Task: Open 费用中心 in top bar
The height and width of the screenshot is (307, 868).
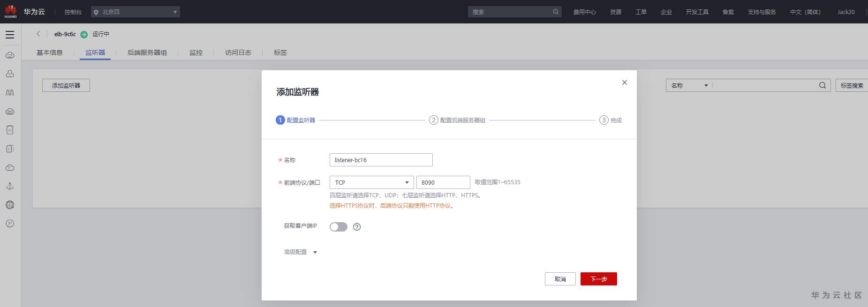Action: [585, 12]
